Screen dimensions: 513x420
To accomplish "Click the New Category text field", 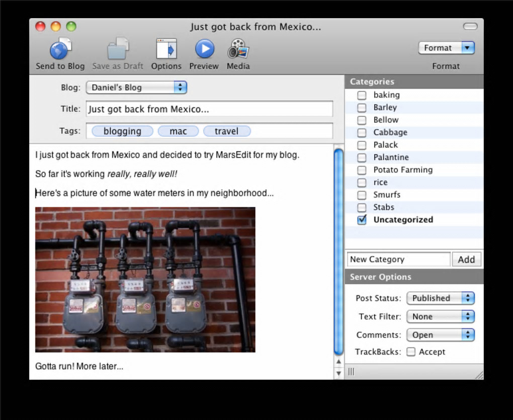I will pos(398,260).
